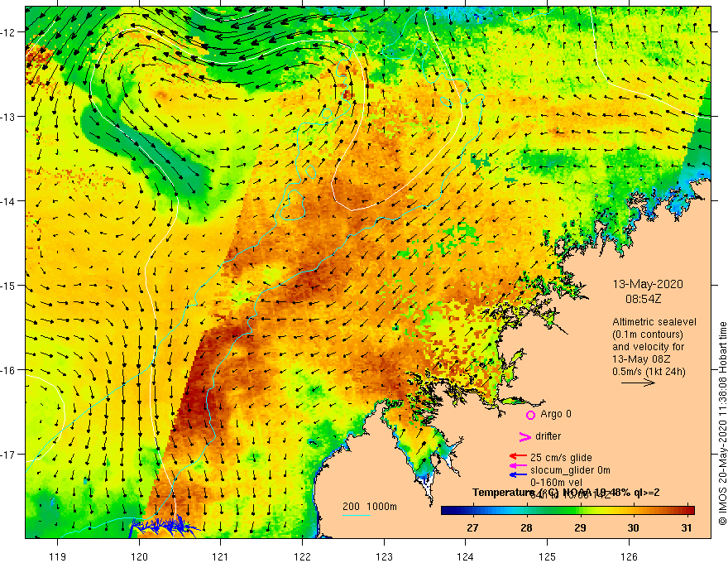Viewport: 728px width, 563px height.
Task: Click the '(0.1m contours)' caption line
Action: [648, 334]
